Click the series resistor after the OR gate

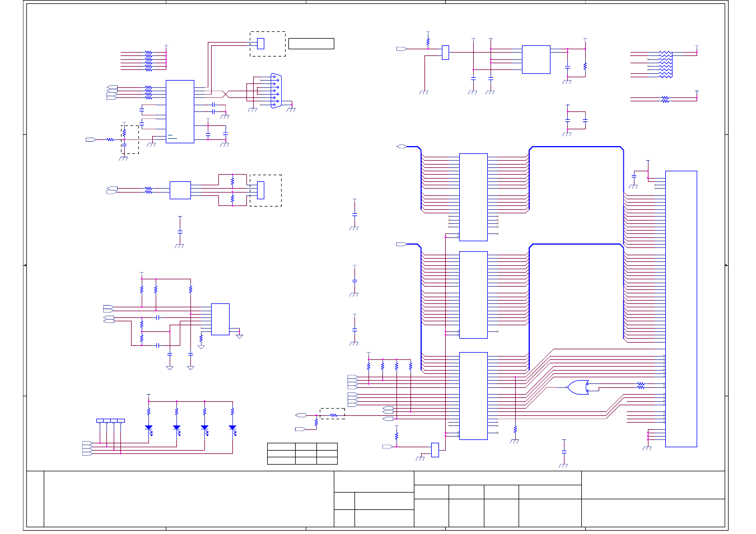[641, 385]
